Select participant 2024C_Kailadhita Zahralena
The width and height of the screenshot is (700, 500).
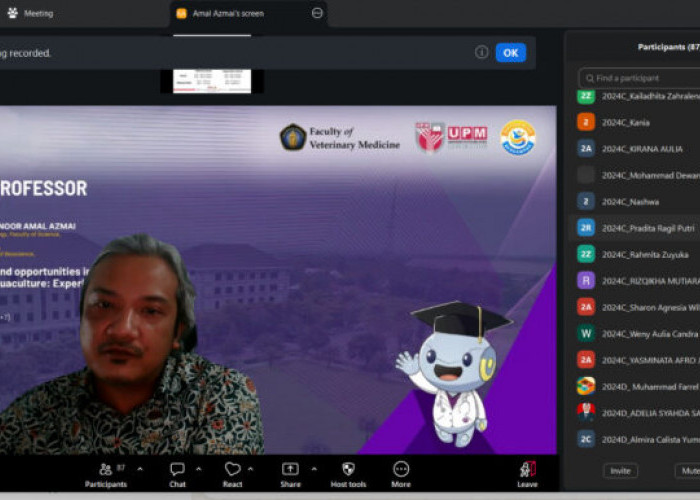(634, 96)
